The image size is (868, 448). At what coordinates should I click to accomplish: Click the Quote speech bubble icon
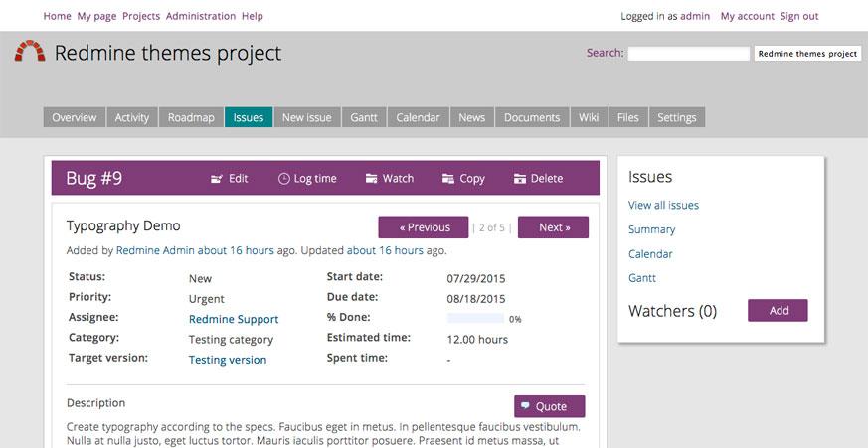click(x=525, y=406)
